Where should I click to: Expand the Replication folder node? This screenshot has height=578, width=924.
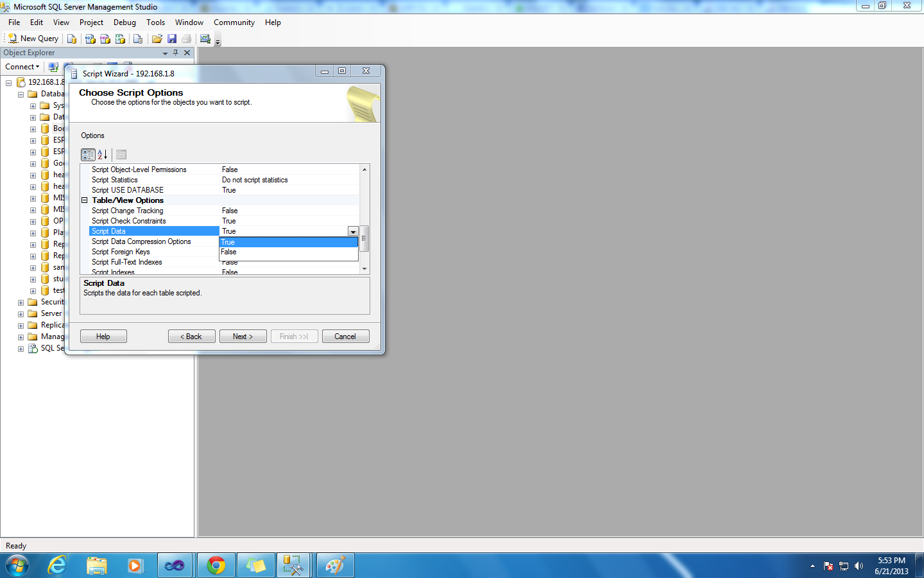point(21,326)
